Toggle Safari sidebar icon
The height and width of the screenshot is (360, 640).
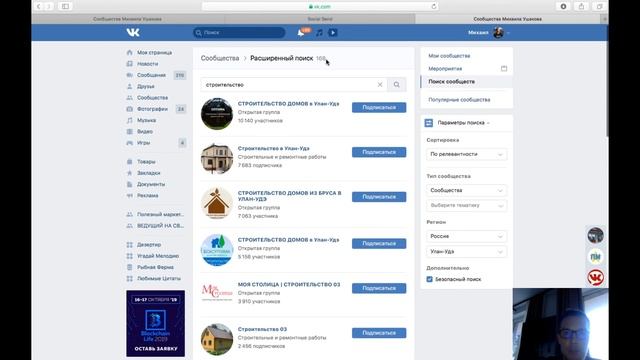click(65, 6)
